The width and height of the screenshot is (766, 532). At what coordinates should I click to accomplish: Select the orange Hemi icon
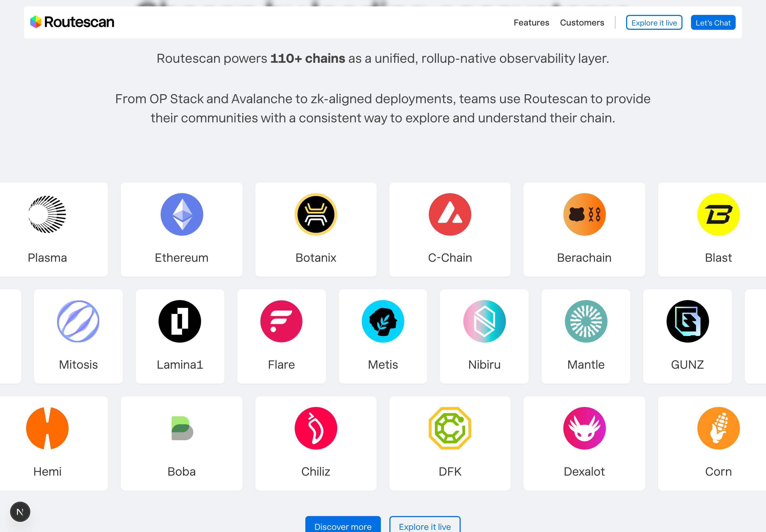47,428
